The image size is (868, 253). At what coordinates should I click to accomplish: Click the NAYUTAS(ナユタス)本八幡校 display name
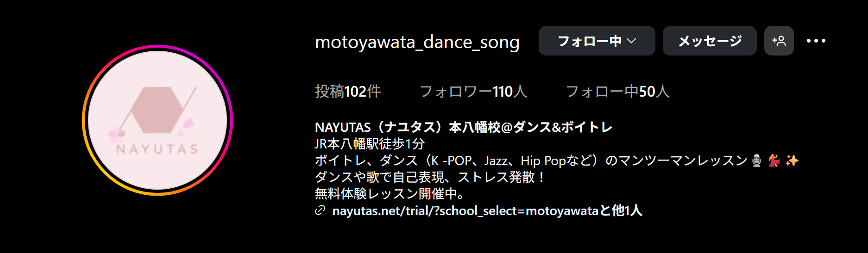click(x=463, y=127)
